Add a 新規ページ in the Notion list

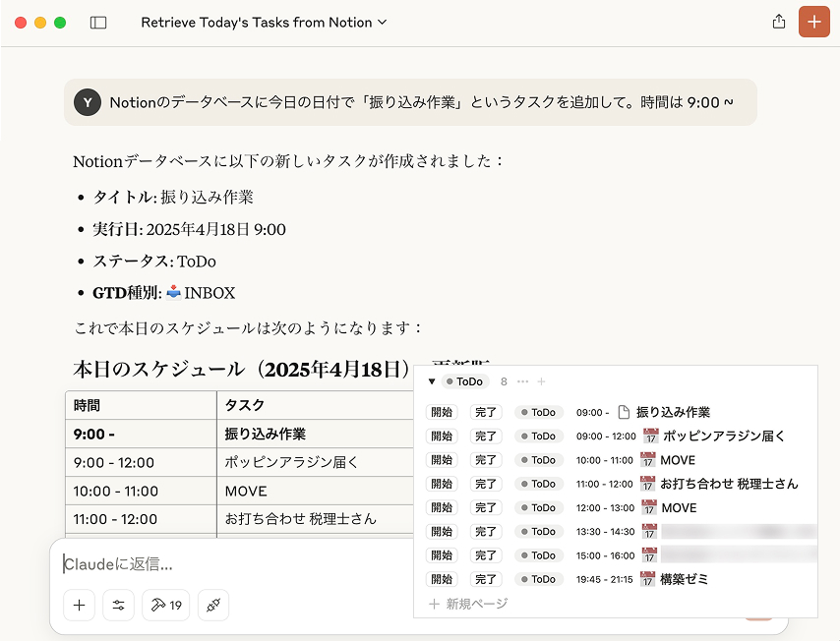(468, 604)
